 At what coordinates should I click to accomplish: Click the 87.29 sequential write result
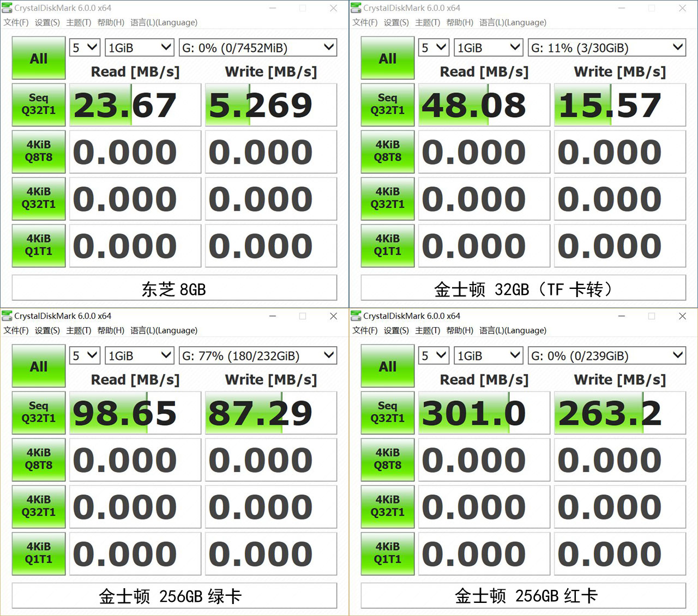[x=271, y=413]
